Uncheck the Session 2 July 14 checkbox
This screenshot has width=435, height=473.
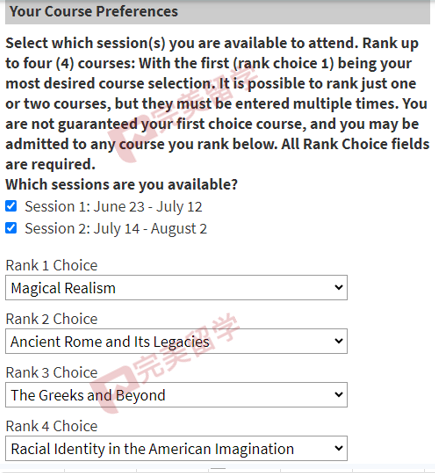11,228
